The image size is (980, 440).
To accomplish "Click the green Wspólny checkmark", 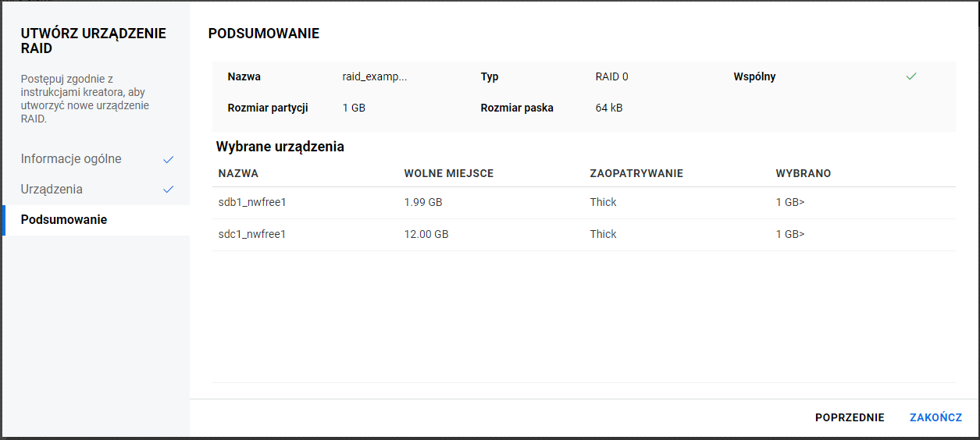I will pos(911,76).
